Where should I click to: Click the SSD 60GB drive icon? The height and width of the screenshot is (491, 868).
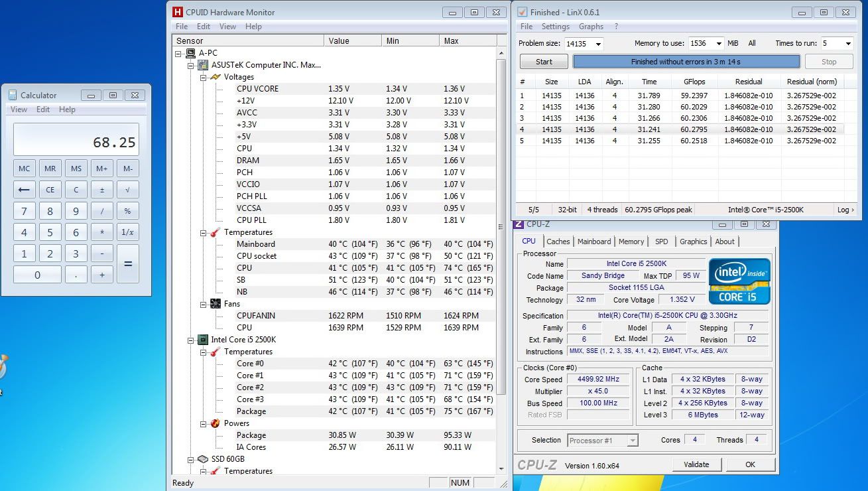[203, 459]
